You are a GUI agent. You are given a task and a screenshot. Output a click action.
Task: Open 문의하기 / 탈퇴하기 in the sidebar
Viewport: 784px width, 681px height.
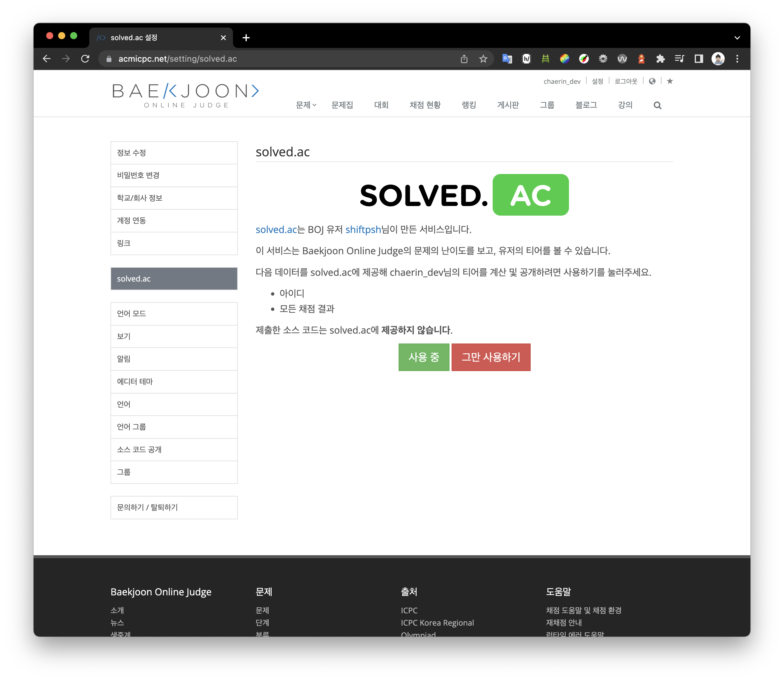(x=174, y=507)
